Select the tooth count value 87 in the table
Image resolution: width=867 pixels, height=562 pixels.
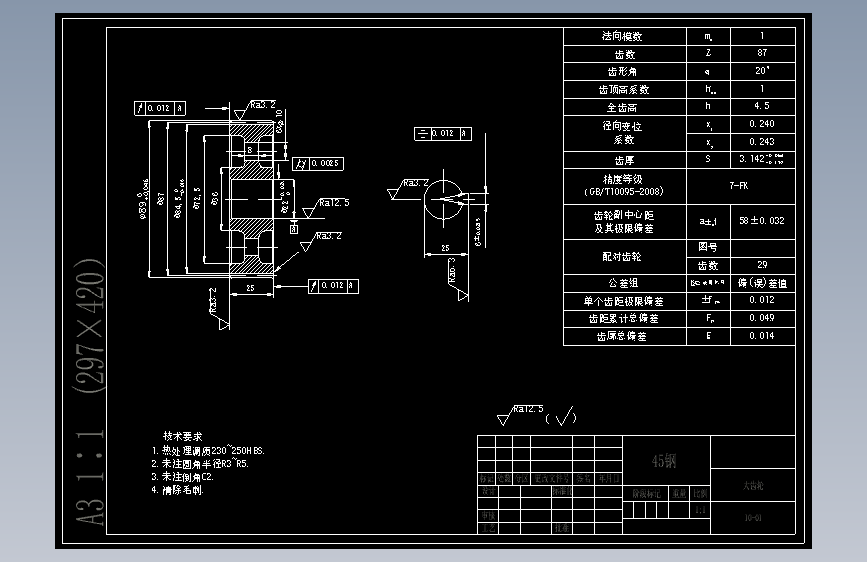762,53
